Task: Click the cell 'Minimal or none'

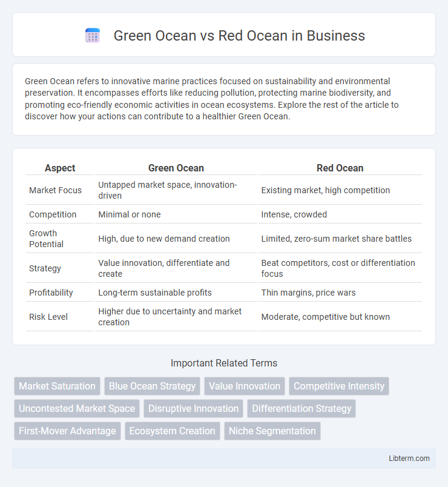Action: 176,214
